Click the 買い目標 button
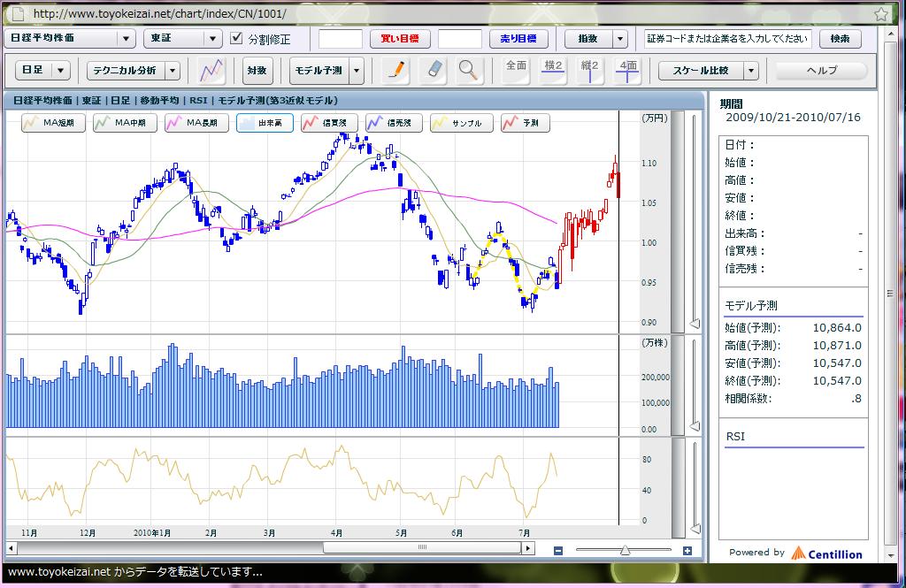The image size is (906, 588). tap(399, 39)
